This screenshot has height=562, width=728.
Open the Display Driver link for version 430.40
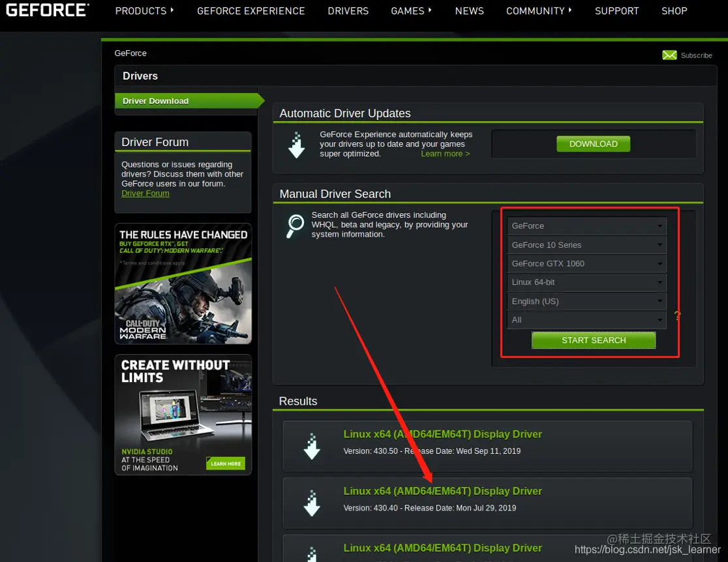point(442,491)
